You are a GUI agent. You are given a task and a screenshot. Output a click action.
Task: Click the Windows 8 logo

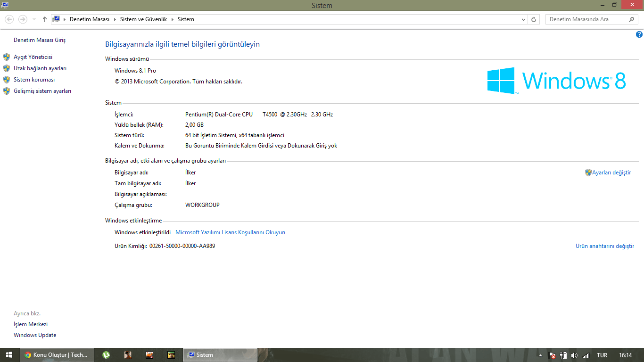(556, 81)
